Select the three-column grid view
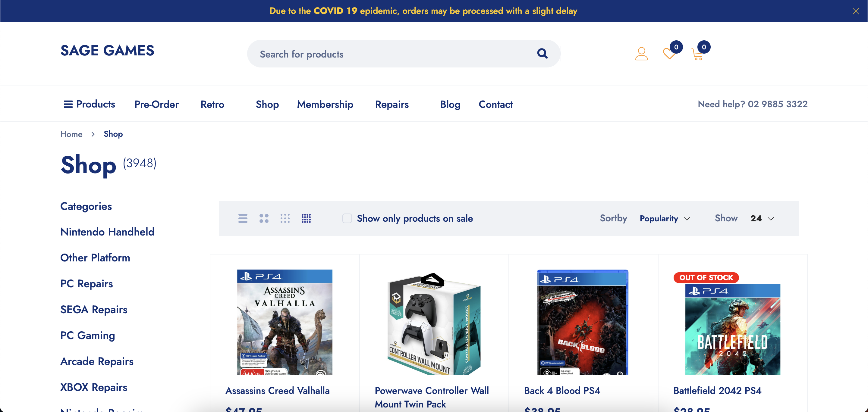 (285, 218)
